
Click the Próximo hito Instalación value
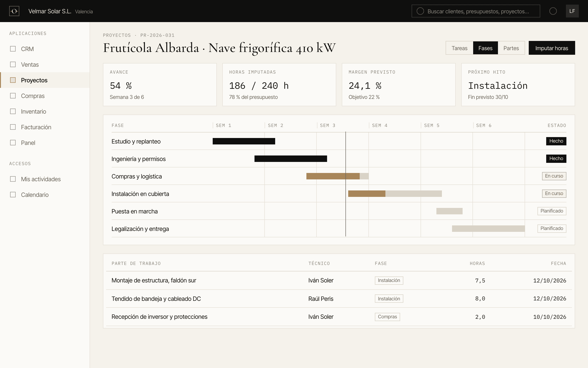click(498, 86)
